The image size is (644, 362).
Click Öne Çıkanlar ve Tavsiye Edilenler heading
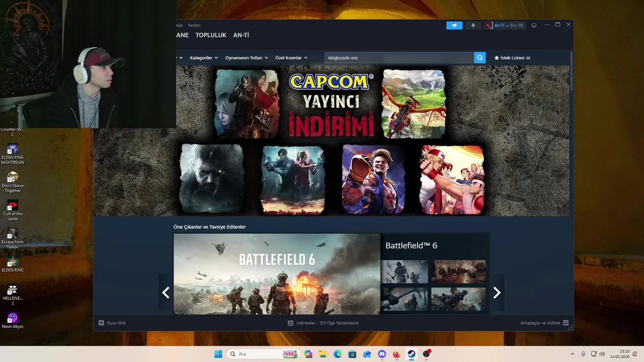pos(210,227)
